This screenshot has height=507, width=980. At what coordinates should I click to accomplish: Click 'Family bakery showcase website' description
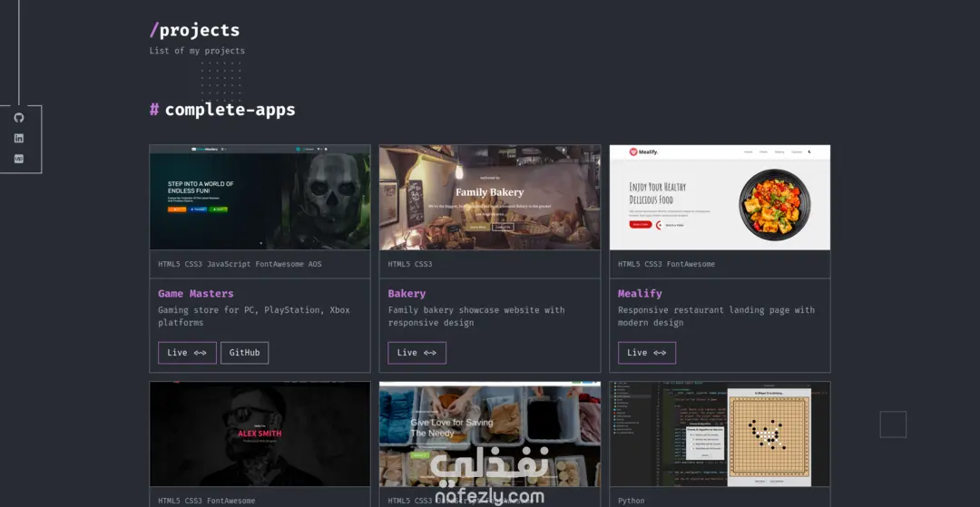point(476,317)
